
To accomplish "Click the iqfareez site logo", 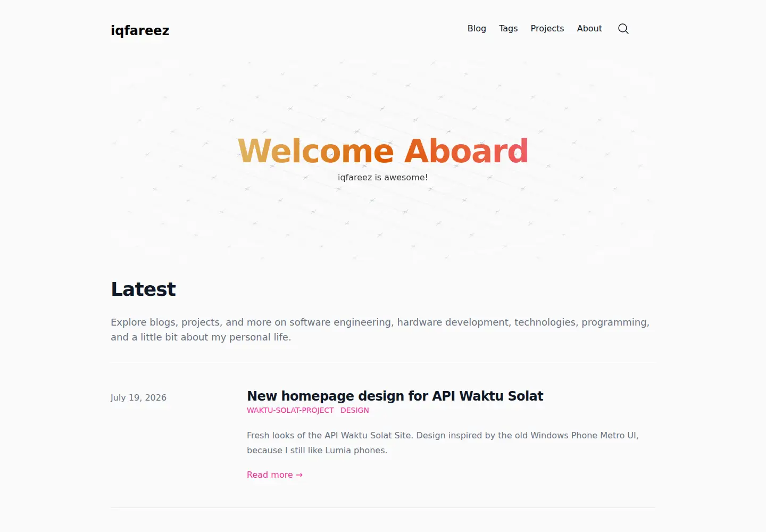I will point(140,30).
